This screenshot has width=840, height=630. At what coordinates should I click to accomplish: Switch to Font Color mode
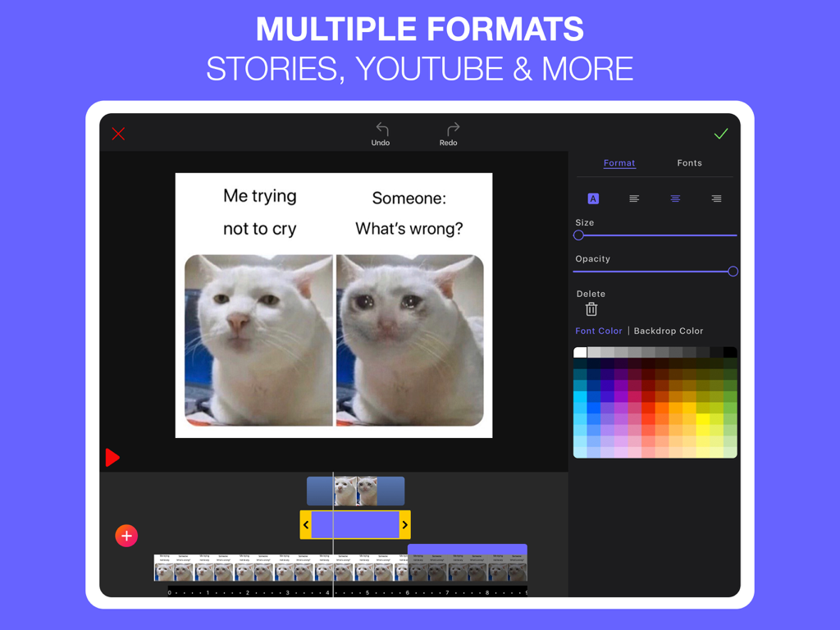tap(598, 331)
